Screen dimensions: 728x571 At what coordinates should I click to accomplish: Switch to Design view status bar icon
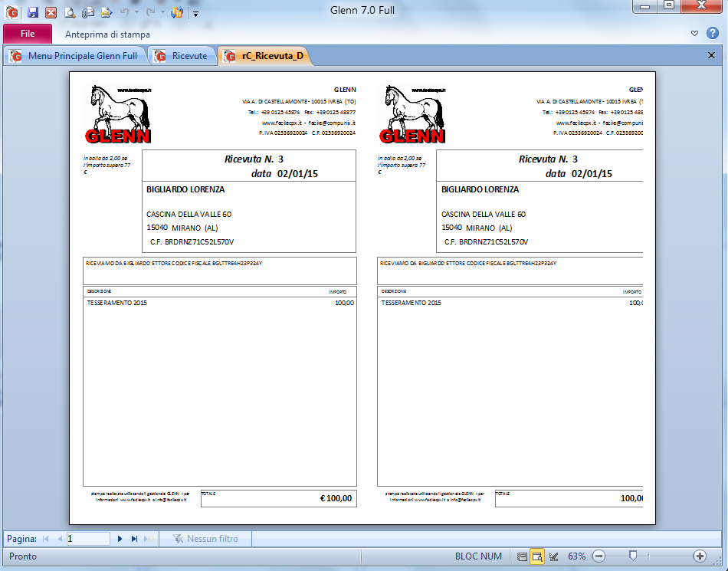(553, 556)
